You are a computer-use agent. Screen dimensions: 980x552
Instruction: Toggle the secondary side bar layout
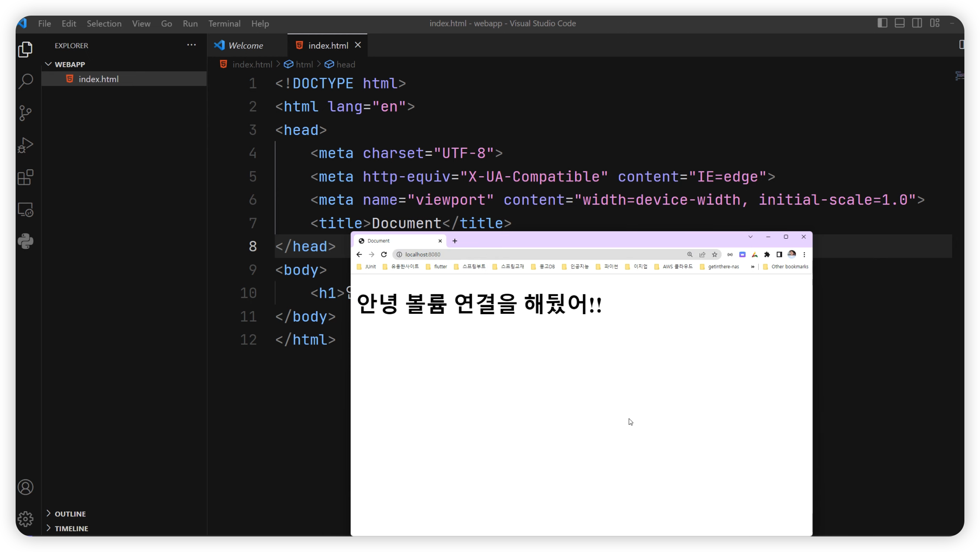pyautogui.click(x=917, y=23)
